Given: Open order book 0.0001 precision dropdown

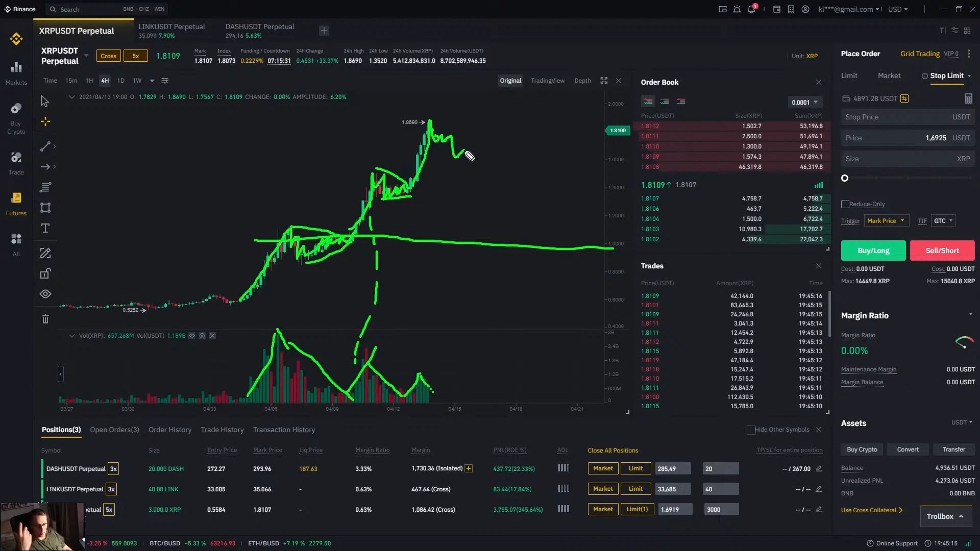Looking at the screenshot, I should [804, 102].
